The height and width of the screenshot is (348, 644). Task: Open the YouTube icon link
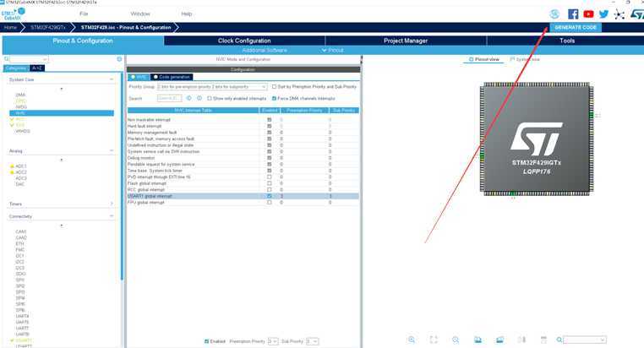click(588, 14)
